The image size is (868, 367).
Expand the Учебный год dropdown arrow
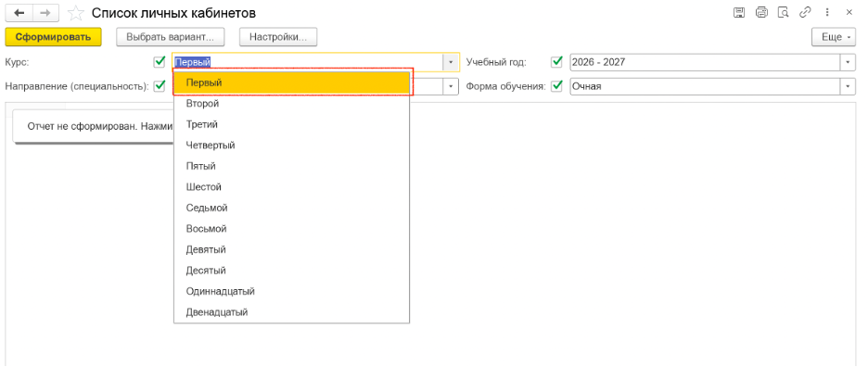click(x=849, y=62)
